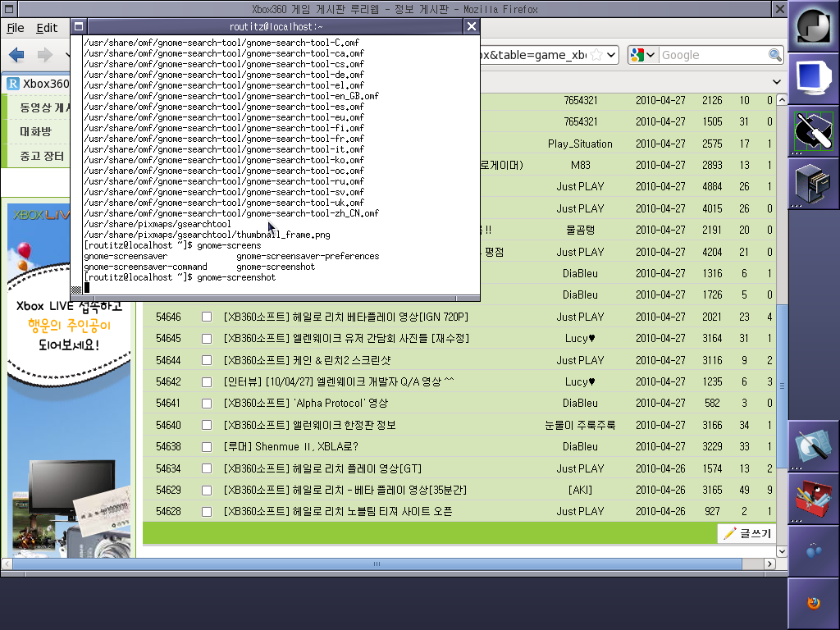840x630 pixels.
Task: Click the Google search input field
Action: point(713,55)
